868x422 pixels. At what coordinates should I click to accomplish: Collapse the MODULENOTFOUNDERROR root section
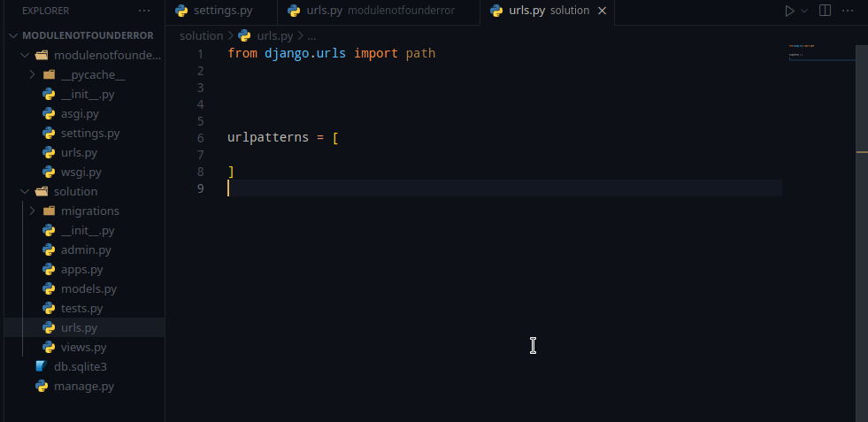(x=13, y=35)
